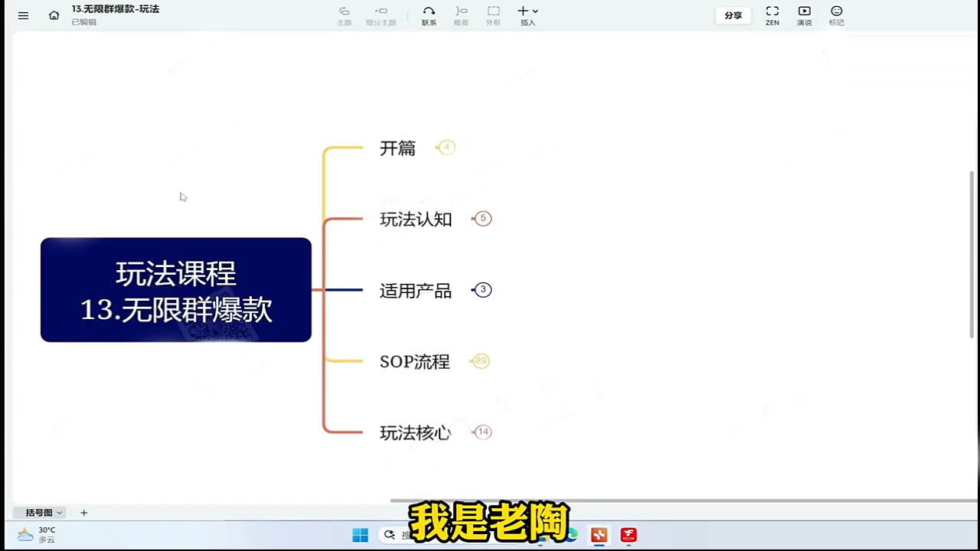980x551 pixels.
Task: Expand the 开篇 branch badge 4
Action: 446,147
